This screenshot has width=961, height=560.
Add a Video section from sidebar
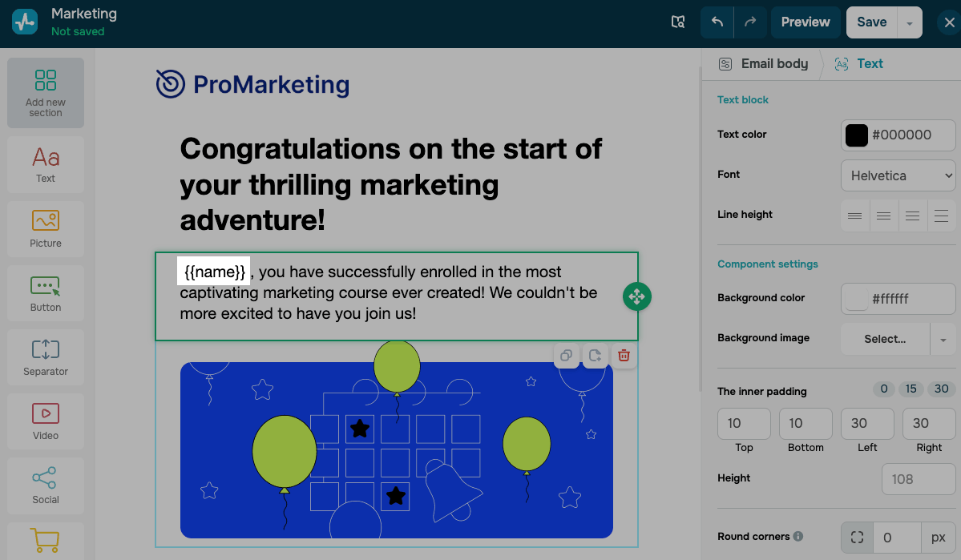(46, 421)
